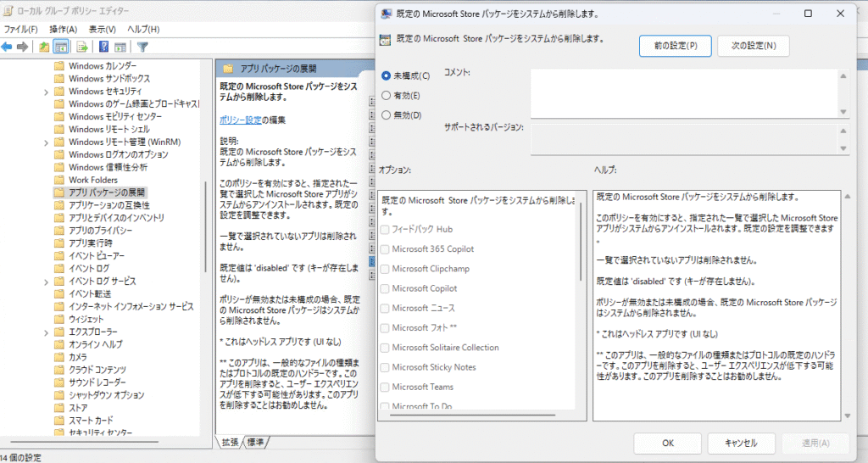
Task: Click the イベント ログ folder icon
Action: click(59, 269)
